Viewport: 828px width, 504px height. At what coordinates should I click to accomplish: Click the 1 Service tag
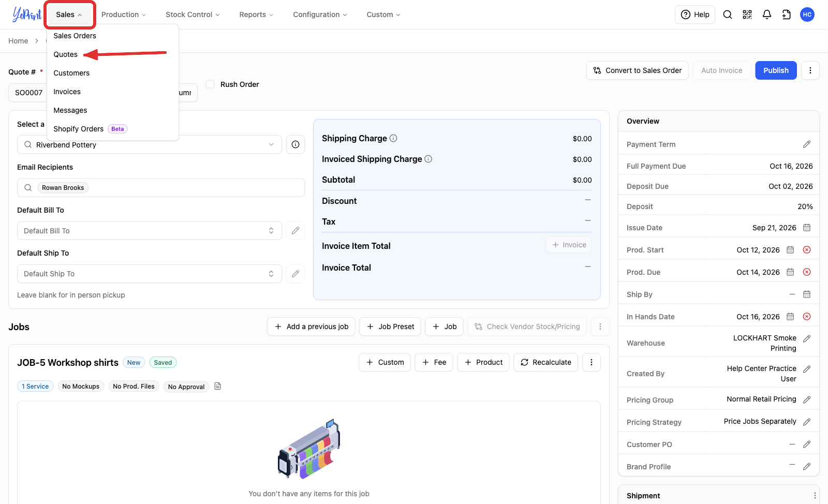coord(35,387)
